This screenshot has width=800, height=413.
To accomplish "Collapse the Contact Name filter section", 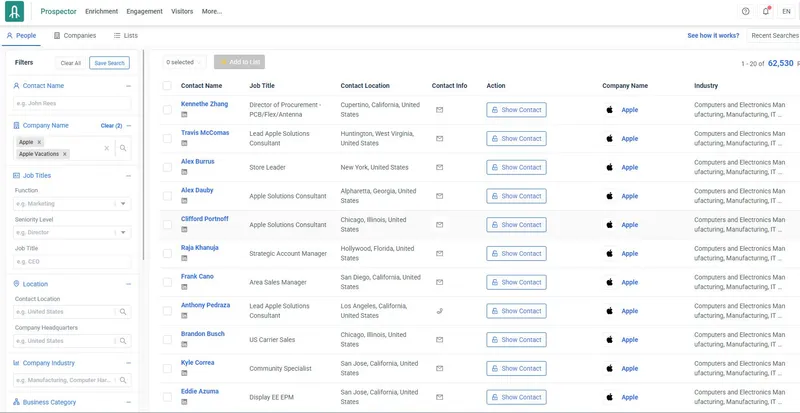I will 129,86.
